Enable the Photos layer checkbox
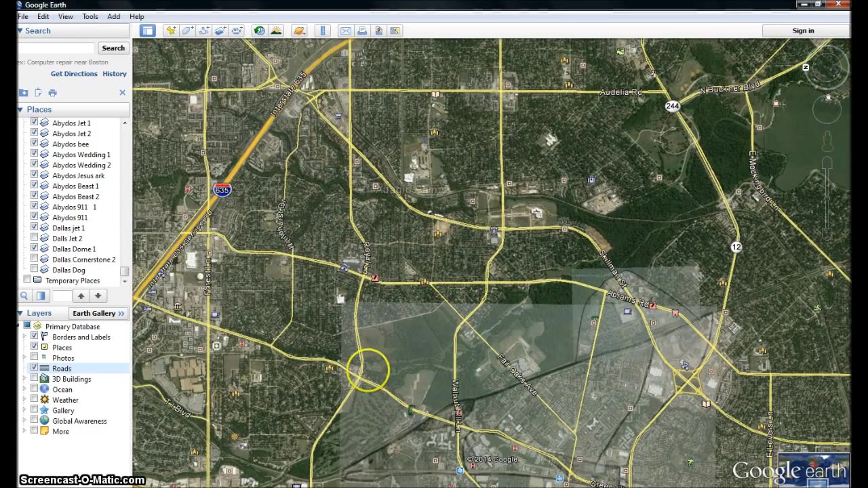Image resolution: width=868 pixels, height=488 pixels. click(x=34, y=357)
